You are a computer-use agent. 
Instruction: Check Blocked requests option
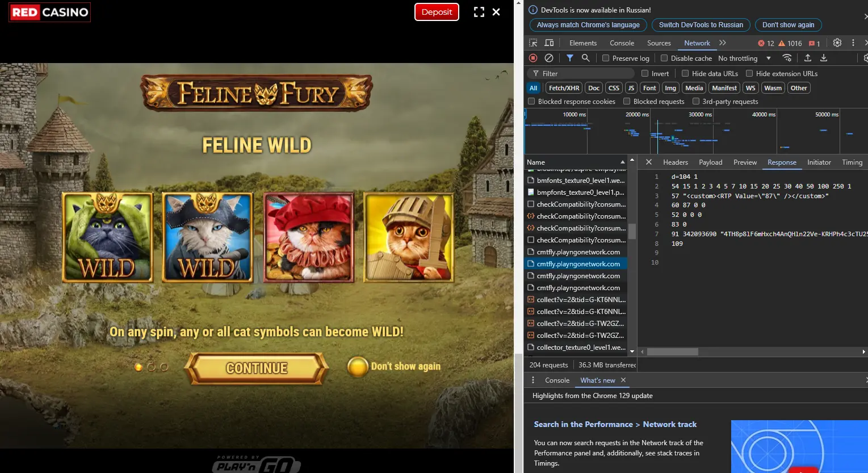627,101
